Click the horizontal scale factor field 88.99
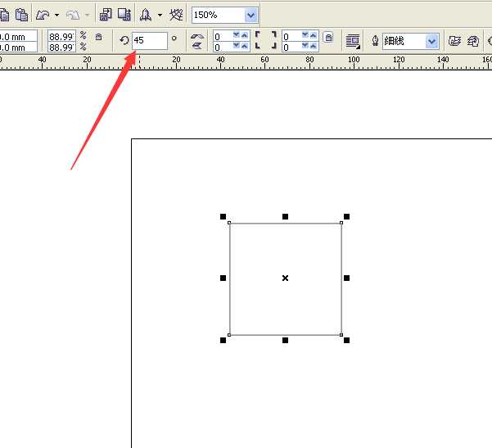 click(61, 35)
